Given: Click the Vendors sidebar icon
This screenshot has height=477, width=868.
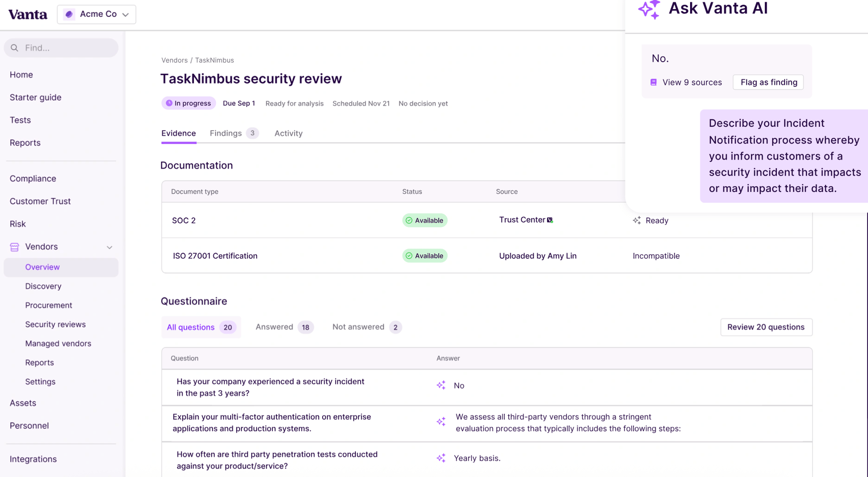Looking at the screenshot, I should point(14,247).
